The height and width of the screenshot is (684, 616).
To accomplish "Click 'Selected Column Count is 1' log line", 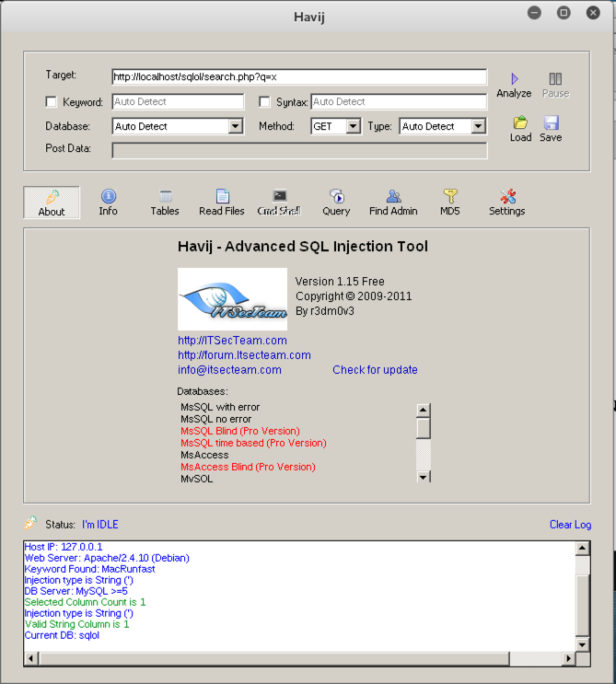I will [x=85, y=602].
